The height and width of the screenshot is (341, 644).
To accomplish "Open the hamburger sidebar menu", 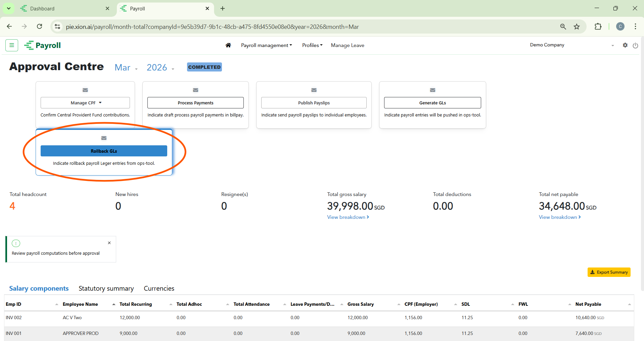I will click(x=12, y=45).
